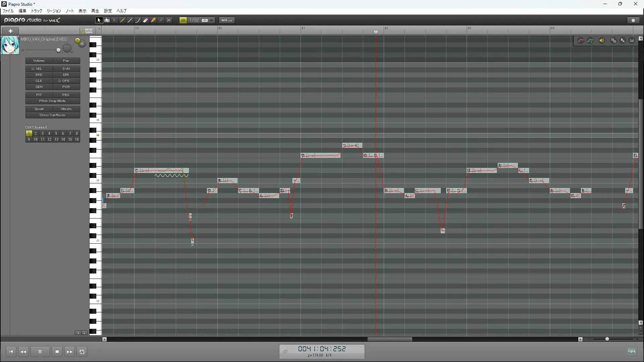Viewport: 644px width, 362px height.
Task: Open the ヘルプ menu
Action: coord(121,11)
